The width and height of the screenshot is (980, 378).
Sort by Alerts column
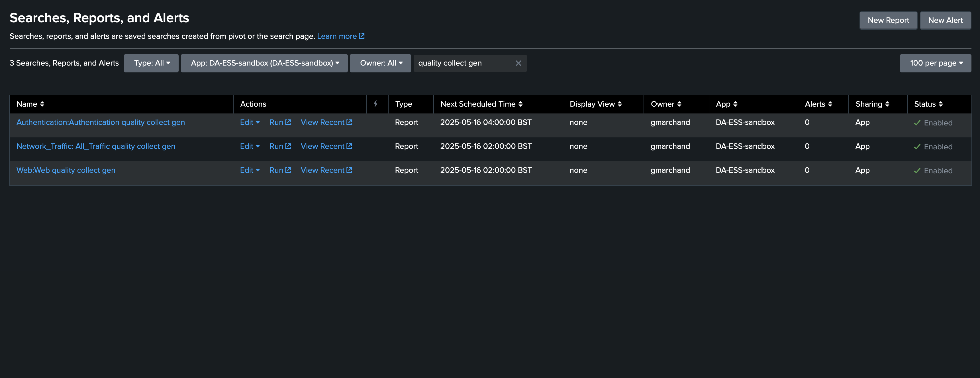(x=818, y=104)
